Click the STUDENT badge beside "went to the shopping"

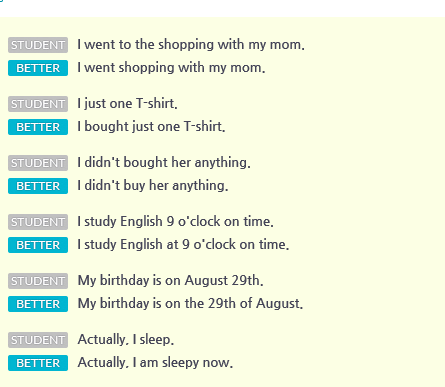[38, 45]
